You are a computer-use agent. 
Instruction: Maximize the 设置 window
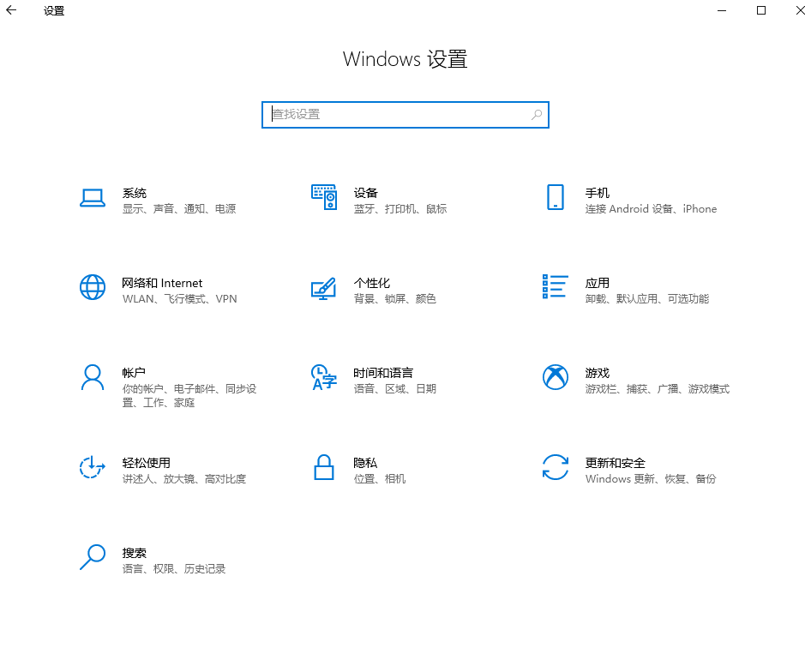click(761, 10)
